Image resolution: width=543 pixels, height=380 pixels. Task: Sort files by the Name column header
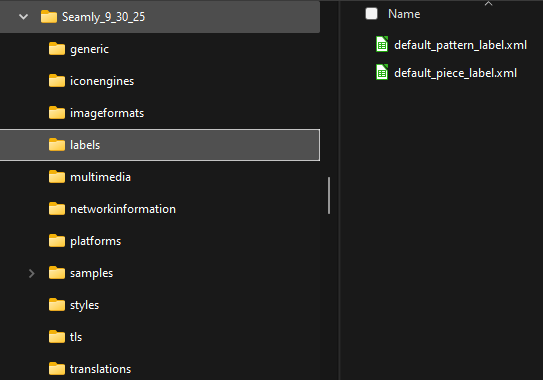(404, 14)
